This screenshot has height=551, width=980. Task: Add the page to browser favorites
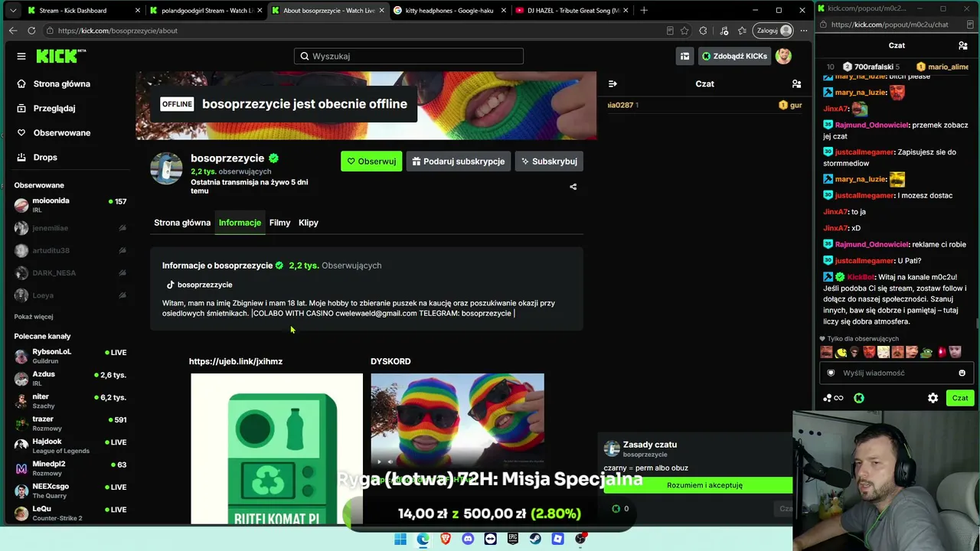pyautogui.click(x=684, y=31)
